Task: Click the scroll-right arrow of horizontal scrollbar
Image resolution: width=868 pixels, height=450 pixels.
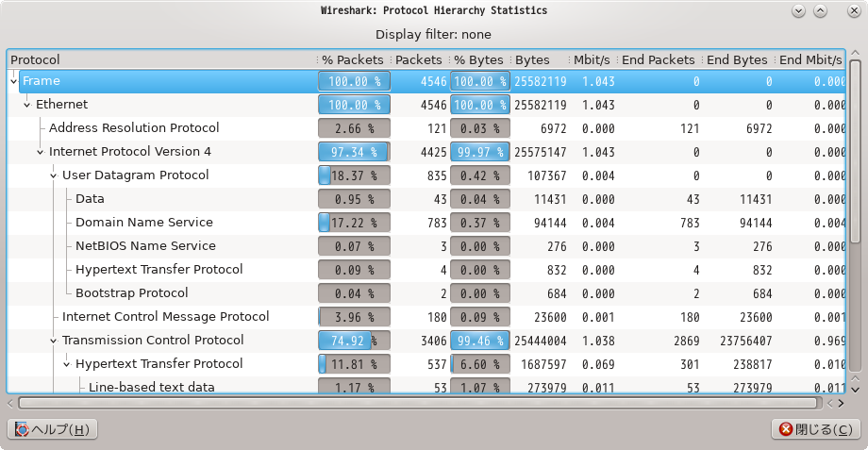Action: pos(841,404)
